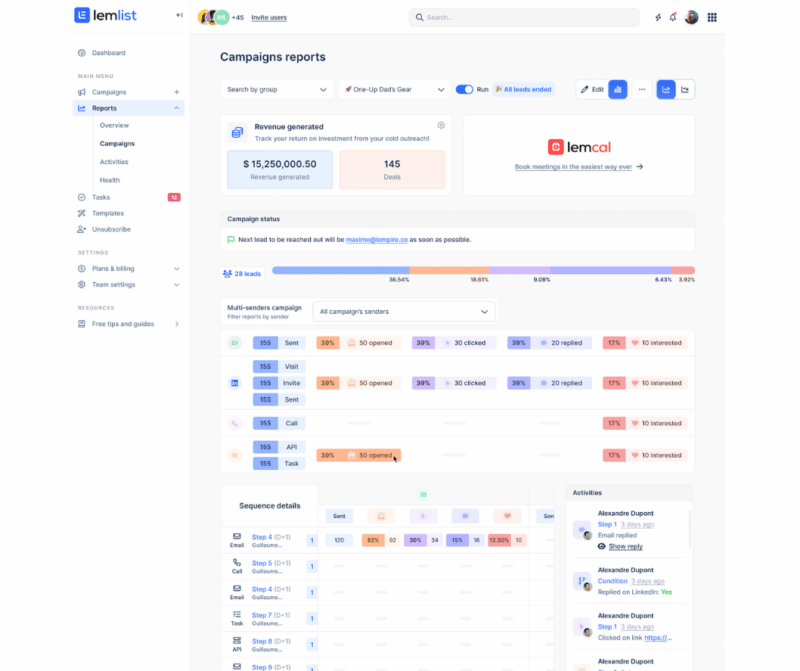Switch to the second chart view icon
The image size is (800, 671).
[685, 89]
